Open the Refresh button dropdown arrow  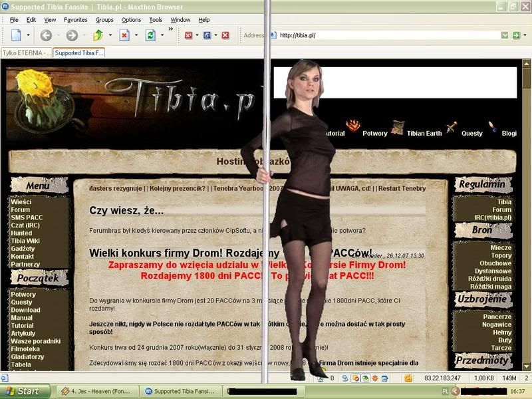162,35
